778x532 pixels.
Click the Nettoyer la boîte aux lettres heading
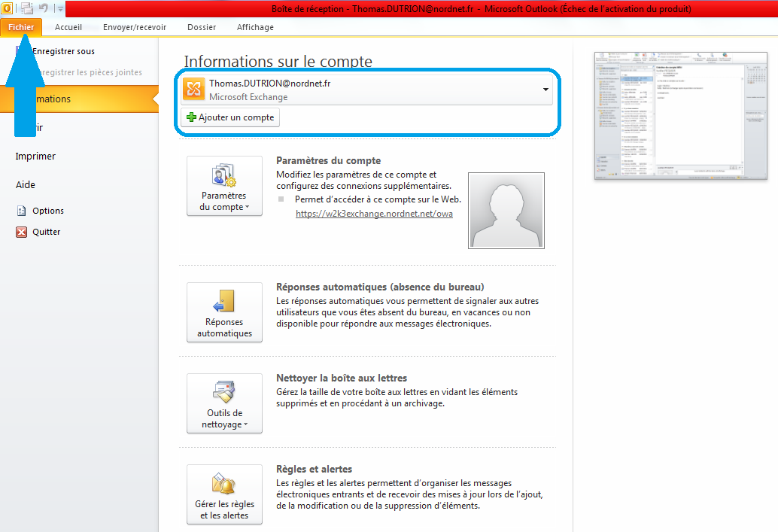(x=342, y=378)
